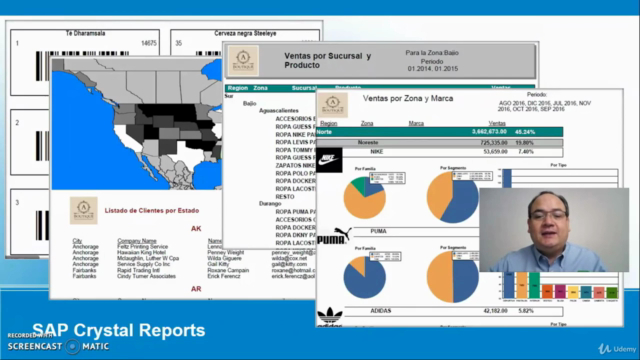The height and width of the screenshot is (360, 640).
Task: Click the Wilda Giguere contact name
Action: point(224,258)
